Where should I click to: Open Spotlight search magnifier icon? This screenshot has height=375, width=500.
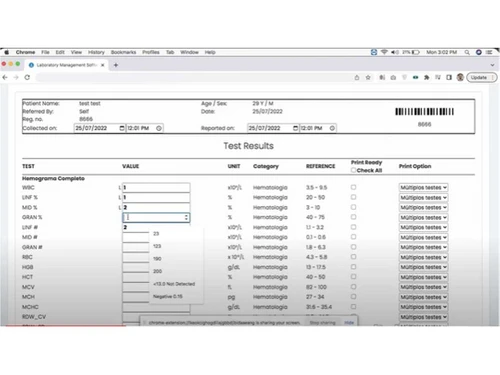467,52
